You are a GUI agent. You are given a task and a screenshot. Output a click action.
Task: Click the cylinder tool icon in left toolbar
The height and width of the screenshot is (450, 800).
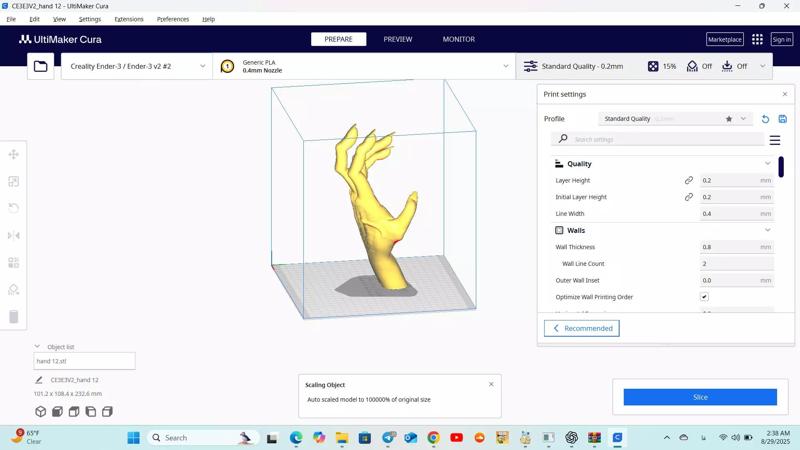click(x=14, y=316)
